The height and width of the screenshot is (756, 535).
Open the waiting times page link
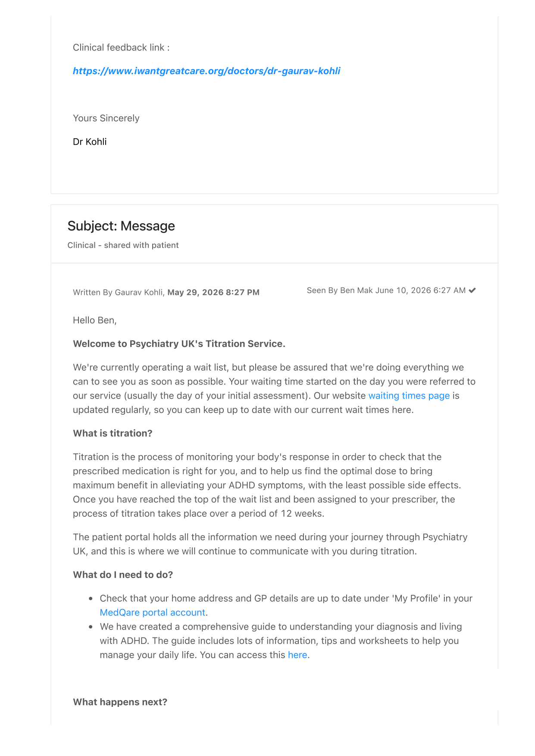click(x=409, y=396)
